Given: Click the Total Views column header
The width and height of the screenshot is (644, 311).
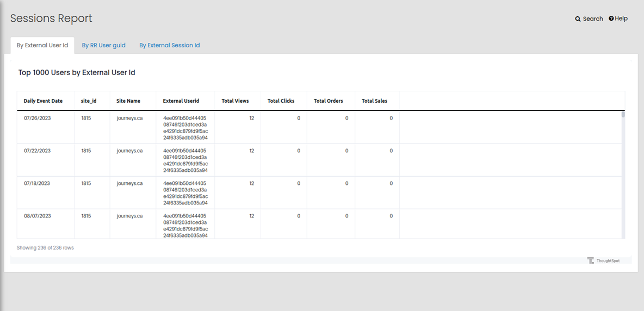Looking at the screenshot, I should pyautogui.click(x=235, y=101).
